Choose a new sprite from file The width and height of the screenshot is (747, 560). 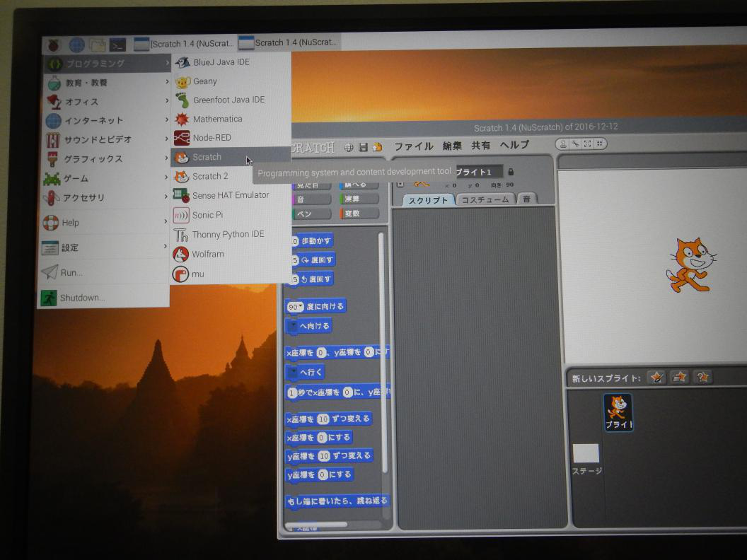pos(679,377)
